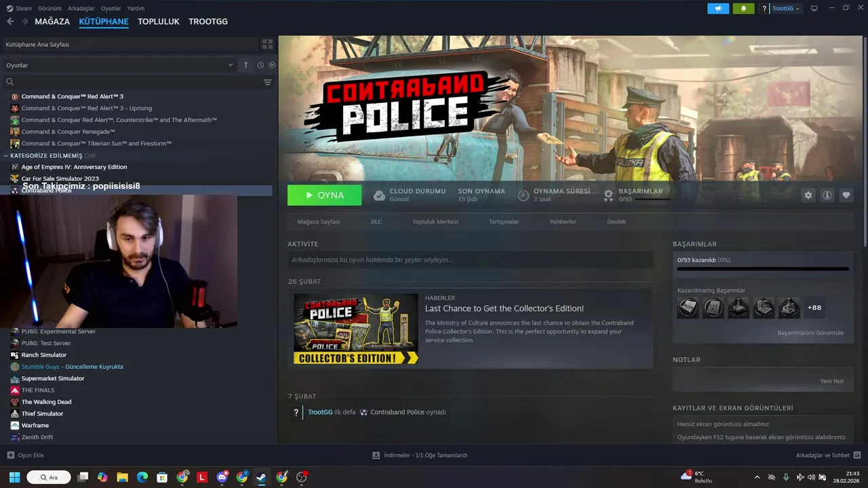The width and height of the screenshot is (868, 488).
Task: Open Destek link
Action: coord(616,222)
